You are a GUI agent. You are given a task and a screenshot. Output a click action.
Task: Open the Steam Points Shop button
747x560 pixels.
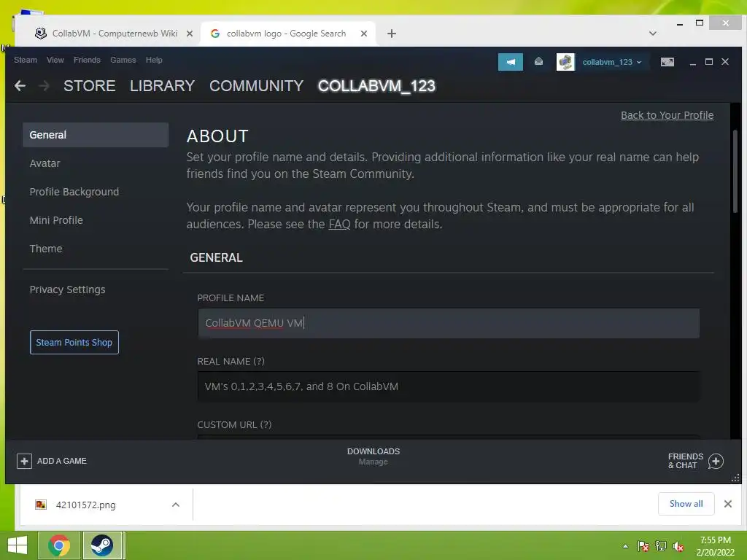74,343
